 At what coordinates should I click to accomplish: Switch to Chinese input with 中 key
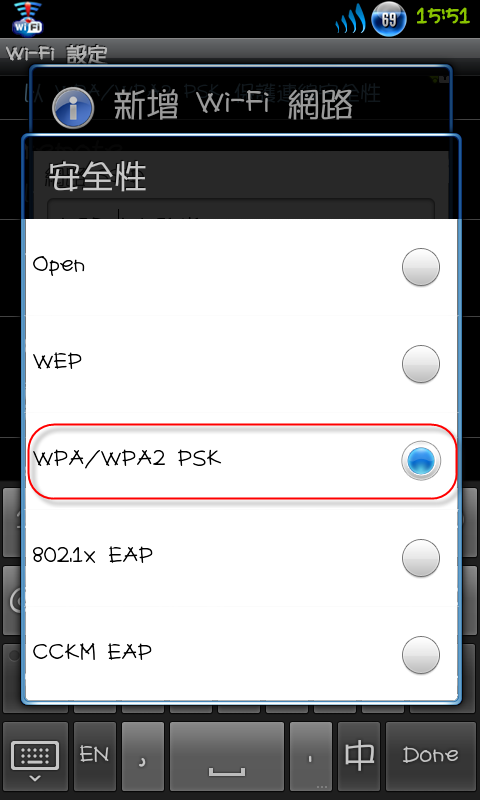click(359, 754)
